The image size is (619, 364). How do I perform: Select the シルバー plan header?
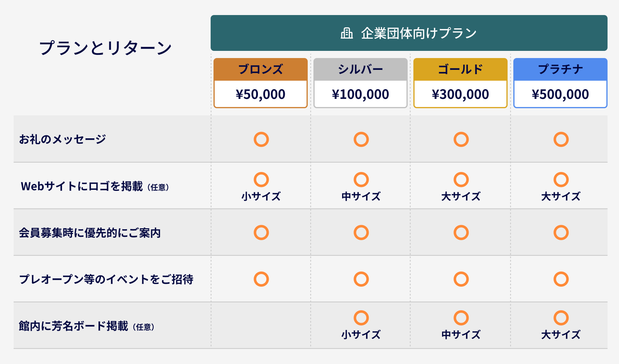(360, 69)
